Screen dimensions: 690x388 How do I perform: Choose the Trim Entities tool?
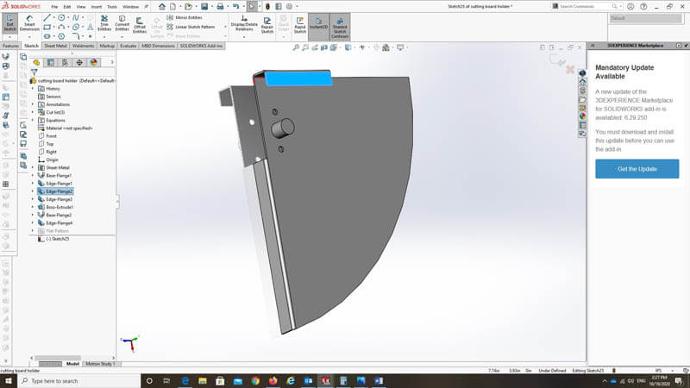(x=104, y=23)
